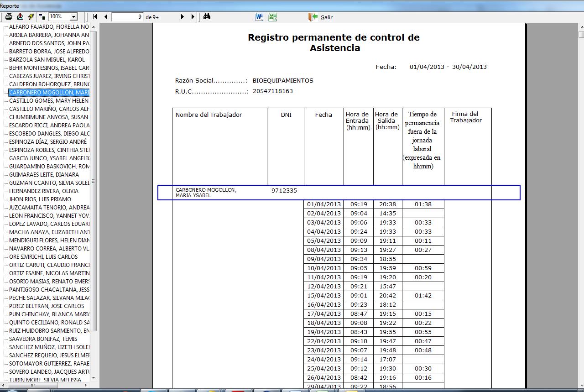Select GUZMAN CCANTO, SILVIA in tree
Screen dimensions: 584x392
point(49,183)
